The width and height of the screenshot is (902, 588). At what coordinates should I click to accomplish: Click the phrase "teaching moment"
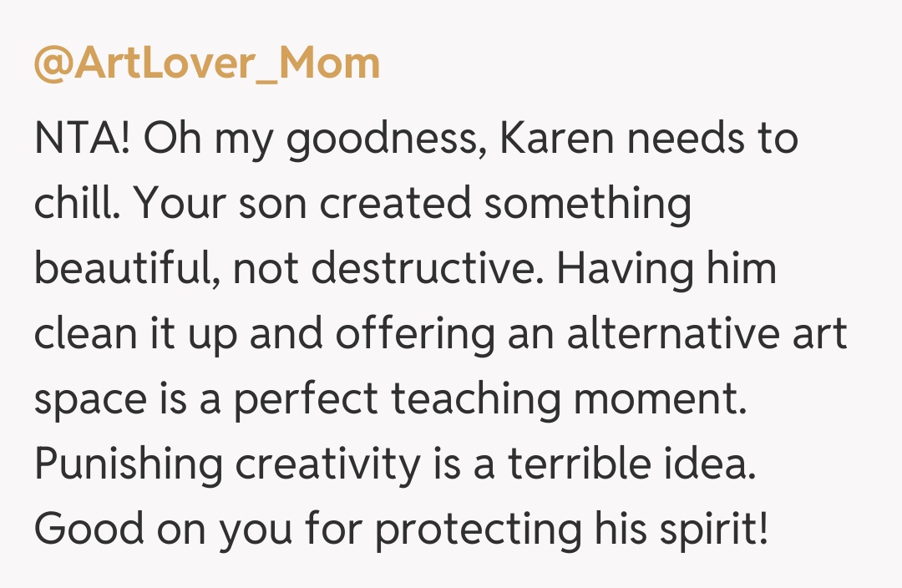(567, 400)
